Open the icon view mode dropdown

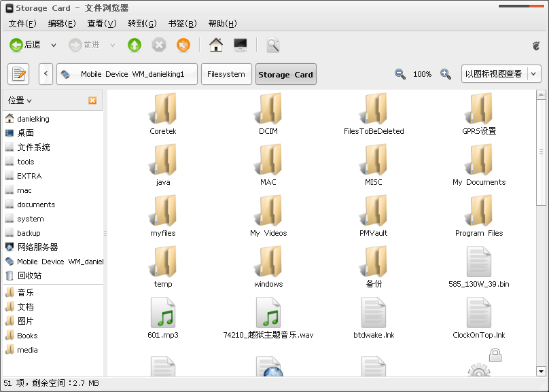coord(501,74)
